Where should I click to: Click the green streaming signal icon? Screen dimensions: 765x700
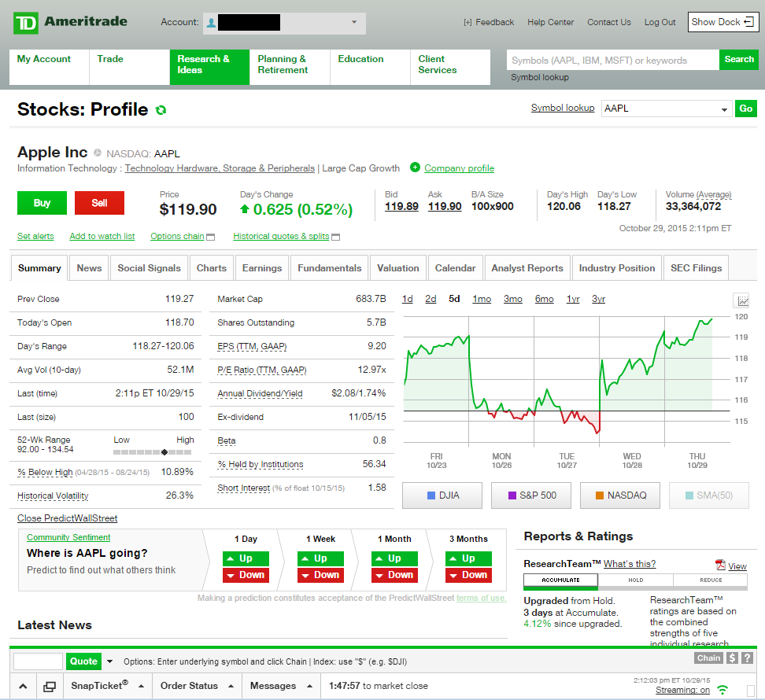click(722, 690)
